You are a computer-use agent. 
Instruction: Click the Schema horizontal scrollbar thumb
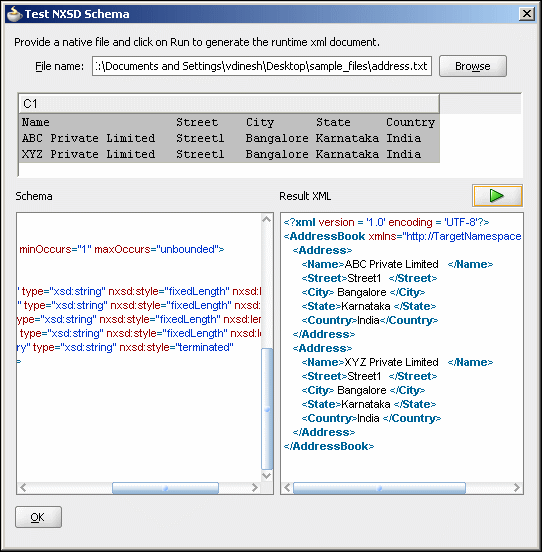165,488
